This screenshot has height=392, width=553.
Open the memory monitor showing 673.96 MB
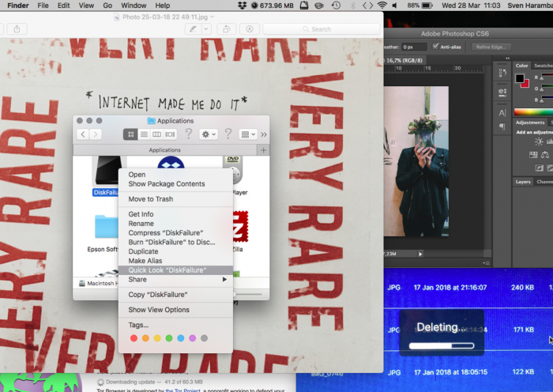tap(273, 6)
